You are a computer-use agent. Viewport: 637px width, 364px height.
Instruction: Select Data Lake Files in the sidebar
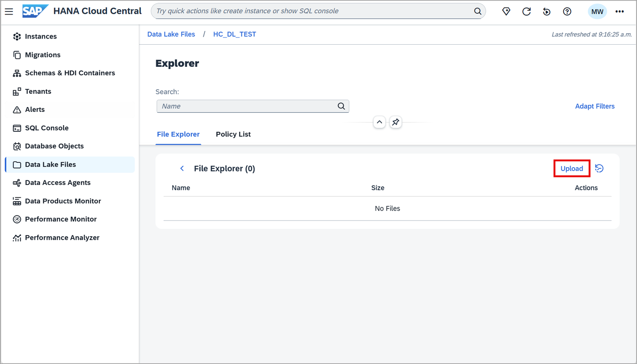[x=70, y=165]
